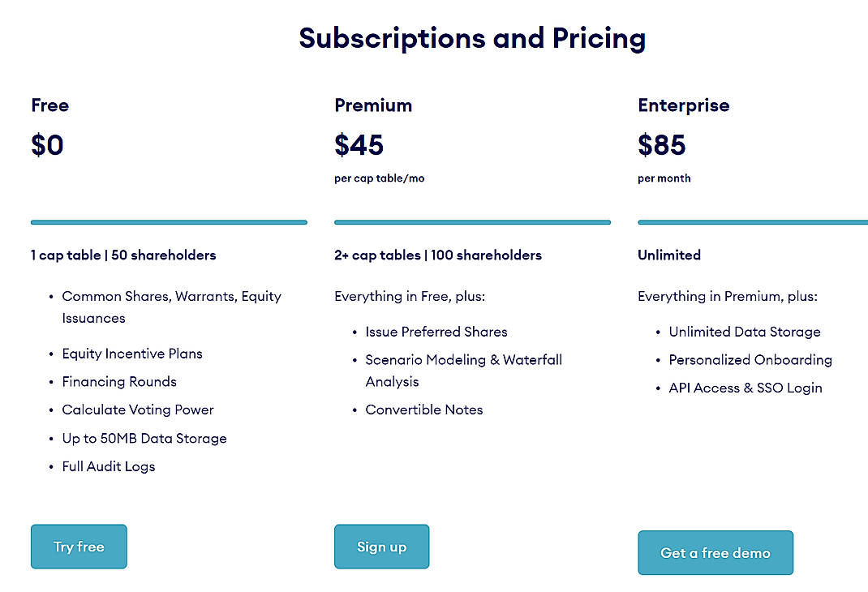Click the Unlimited Data Storage bullet point
The height and width of the screenshot is (592, 868).
744,332
